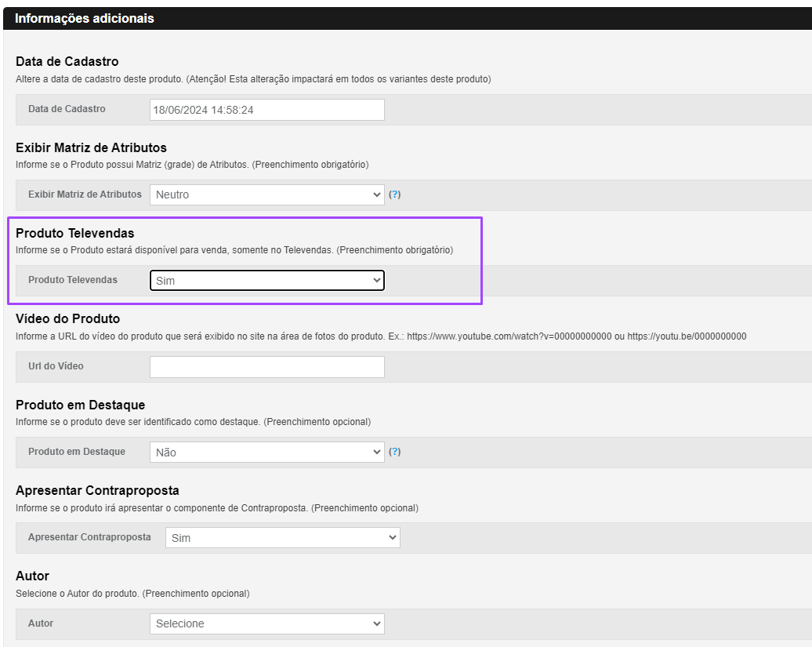Click the 'Url do Vídeo' field label
The width and height of the screenshot is (812, 647).
(x=56, y=366)
